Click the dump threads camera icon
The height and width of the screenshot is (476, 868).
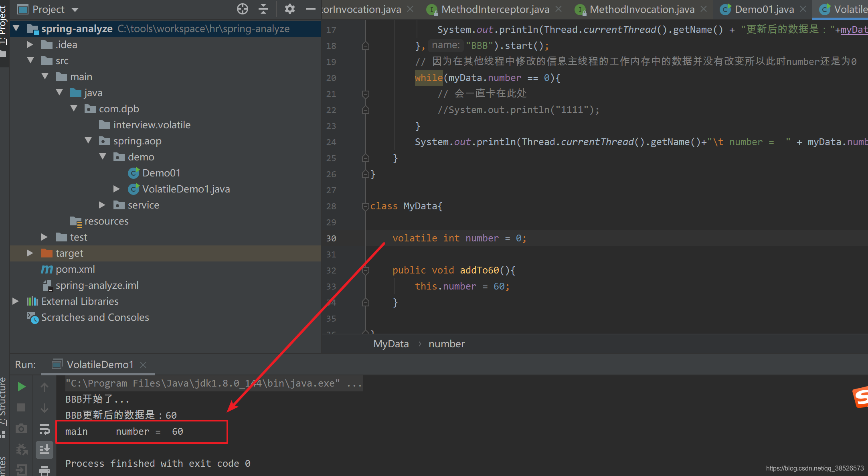pyautogui.click(x=22, y=429)
